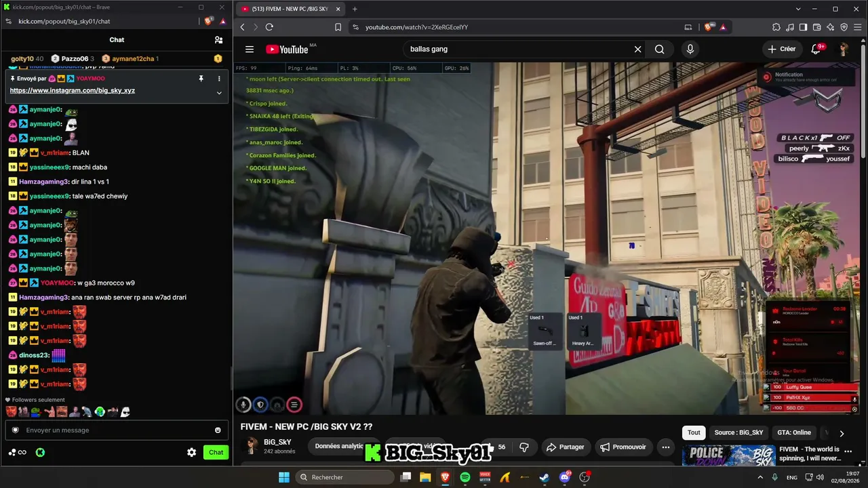Open the v_m1riam user 'BLAN' message name
This screenshot has height=488, width=868.
(54, 153)
